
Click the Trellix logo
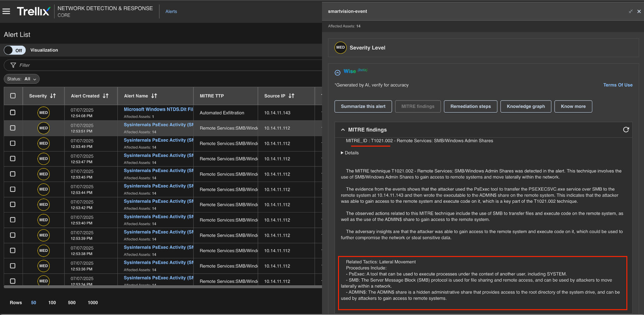pos(33,12)
